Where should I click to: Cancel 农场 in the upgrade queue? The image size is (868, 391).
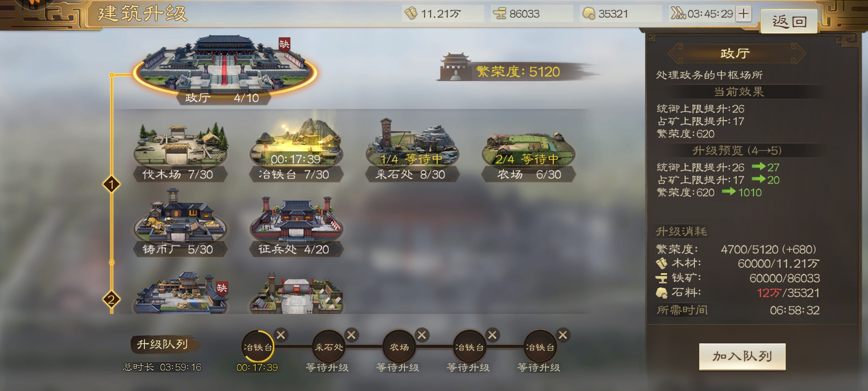click(422, 335)
